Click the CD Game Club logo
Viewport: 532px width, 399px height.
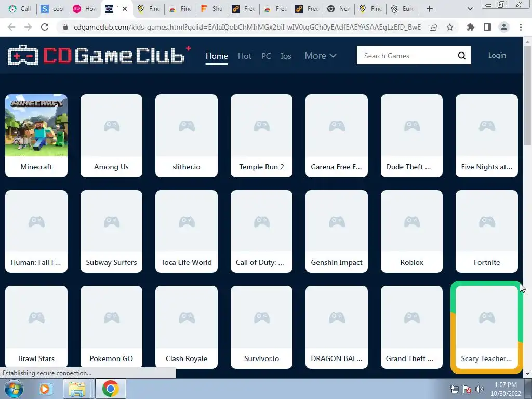(99, 55)
